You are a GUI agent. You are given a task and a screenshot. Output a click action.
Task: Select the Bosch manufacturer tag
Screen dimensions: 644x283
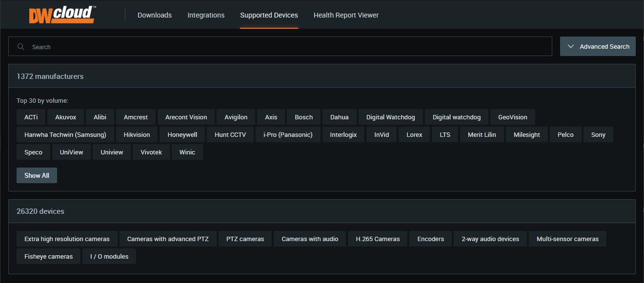[304, 117]
